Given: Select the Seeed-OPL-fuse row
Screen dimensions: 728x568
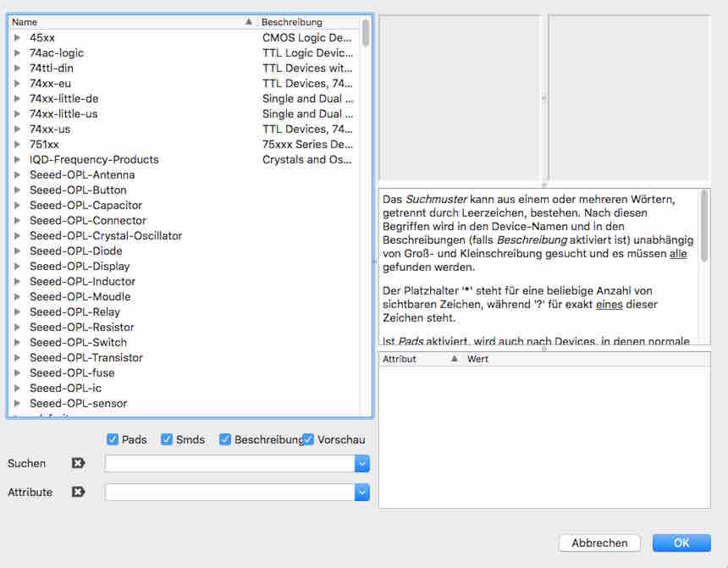Looking at the screenshot, I should point(185,373).
